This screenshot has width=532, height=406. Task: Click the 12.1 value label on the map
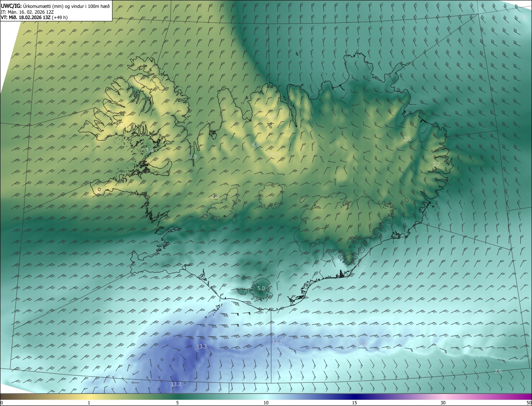coord(277,341)
